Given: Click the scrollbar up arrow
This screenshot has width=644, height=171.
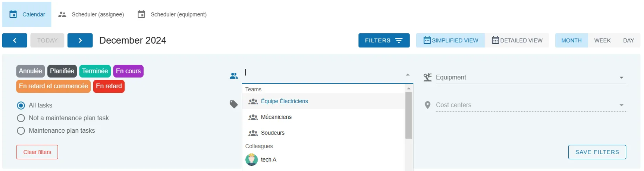Looking at the screenshot, I should point(409,88).
